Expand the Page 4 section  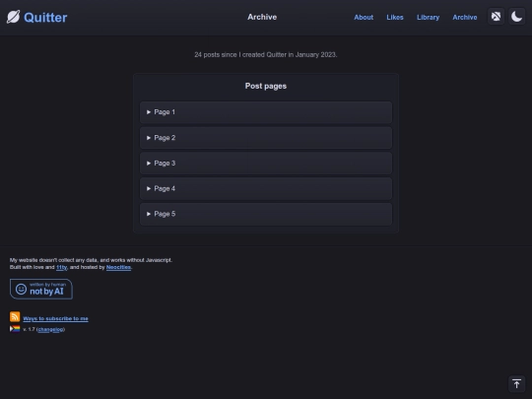click(x=266, y=188)
